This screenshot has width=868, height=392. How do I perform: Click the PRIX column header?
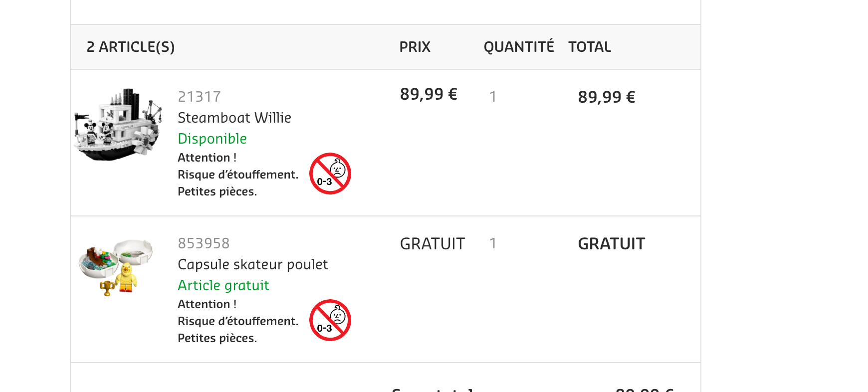coord(415,47)
